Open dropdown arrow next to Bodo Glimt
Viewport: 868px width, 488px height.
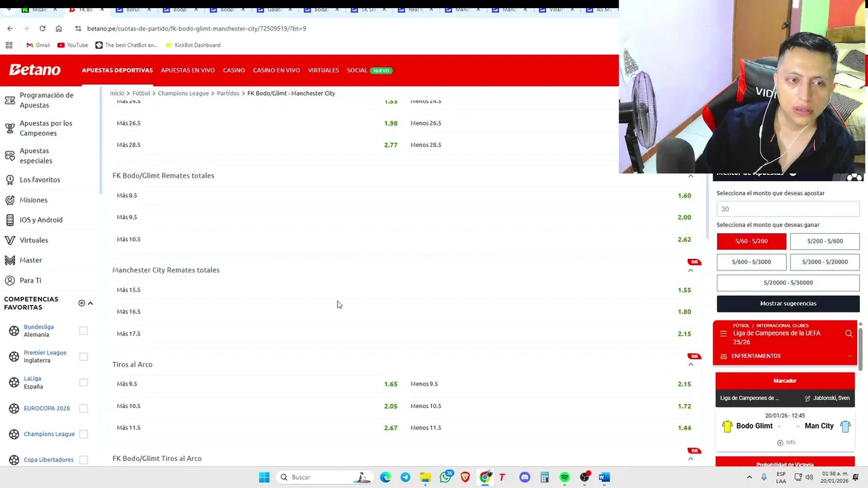(x=778, y=426)
